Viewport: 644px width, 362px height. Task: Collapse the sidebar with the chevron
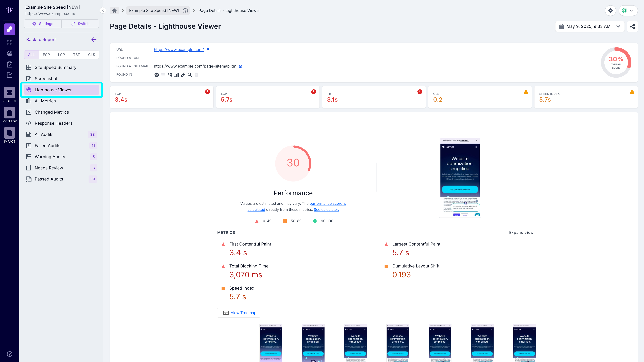coord(103,11)
